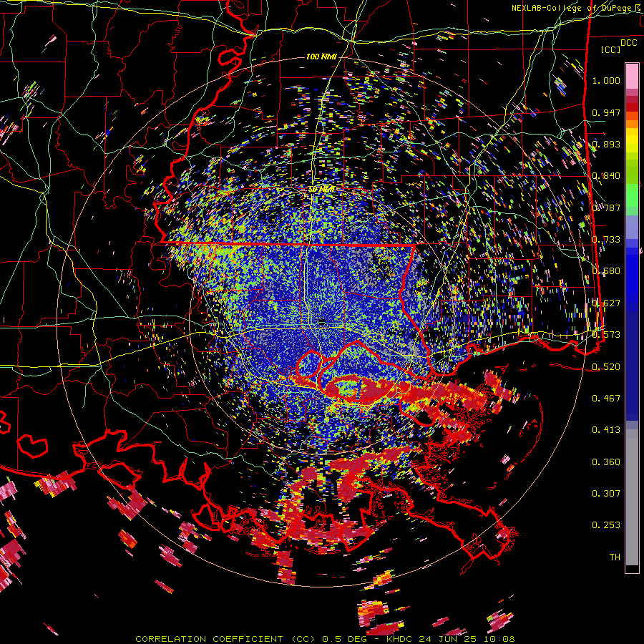644x644 pixels.
Task: Click the 24 JUN 25 10:08 timestamp
Action: click(x=467, y=639)
